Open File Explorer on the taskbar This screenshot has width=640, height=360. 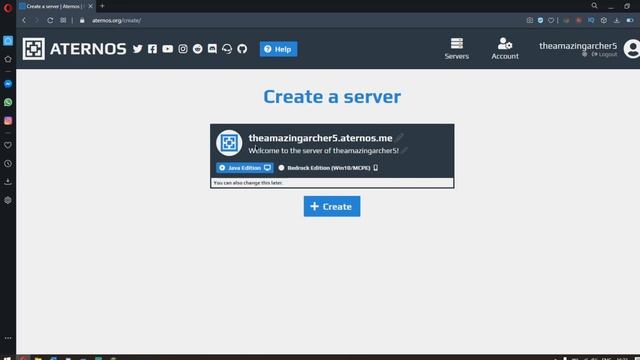coord(38,358)
